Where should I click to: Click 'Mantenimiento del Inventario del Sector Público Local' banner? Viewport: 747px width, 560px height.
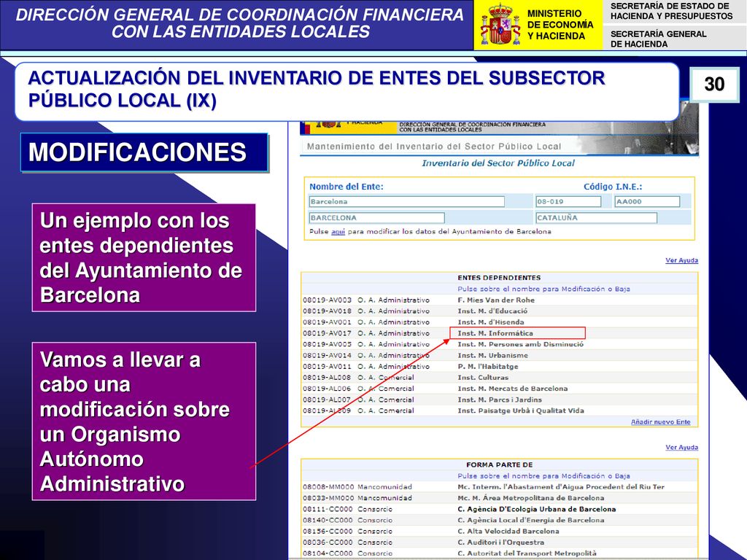click(433, 147)
